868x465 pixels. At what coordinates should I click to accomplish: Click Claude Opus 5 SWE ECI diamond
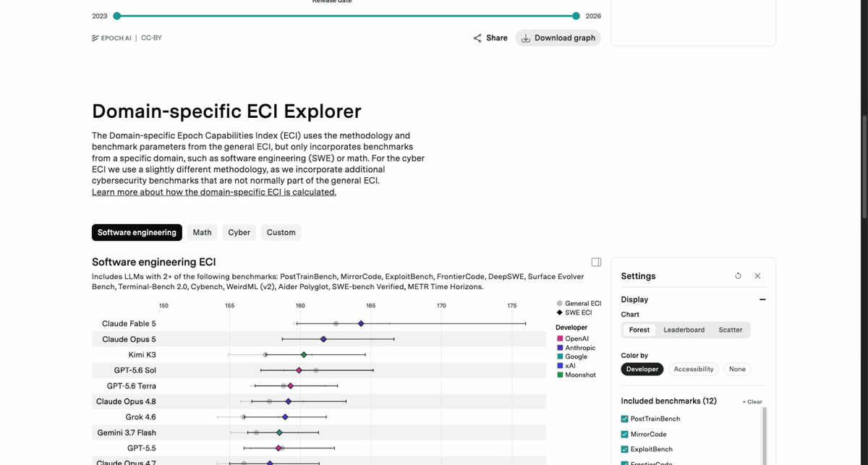click(323, 338)
